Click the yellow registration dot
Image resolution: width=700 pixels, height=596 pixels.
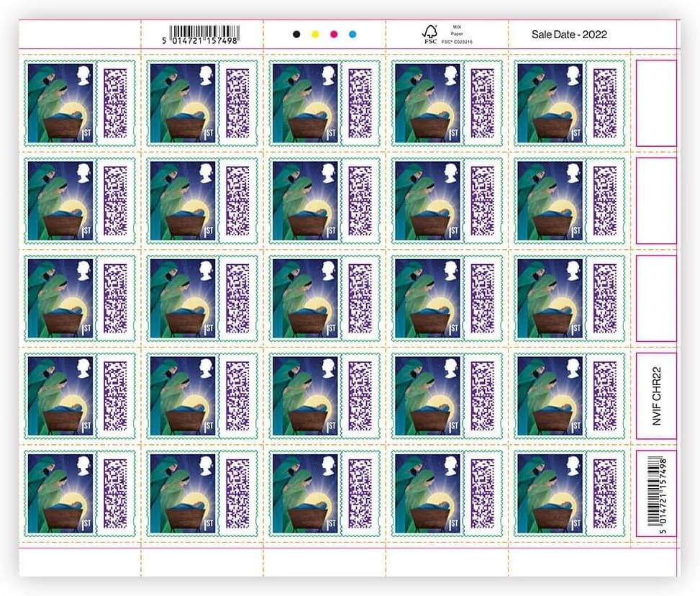tap(315, 35)
